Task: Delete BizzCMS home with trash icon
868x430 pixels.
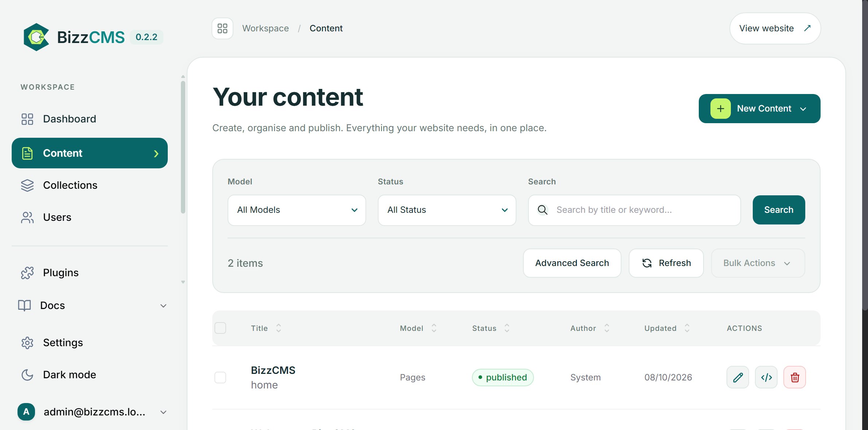Action: pos(795,377)
